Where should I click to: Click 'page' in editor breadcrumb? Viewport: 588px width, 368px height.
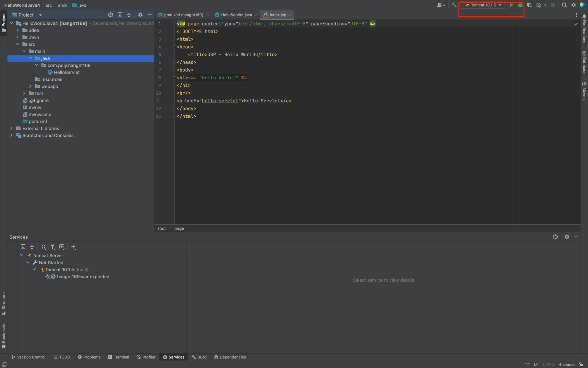pyautogui.click(x=179, y=229)
